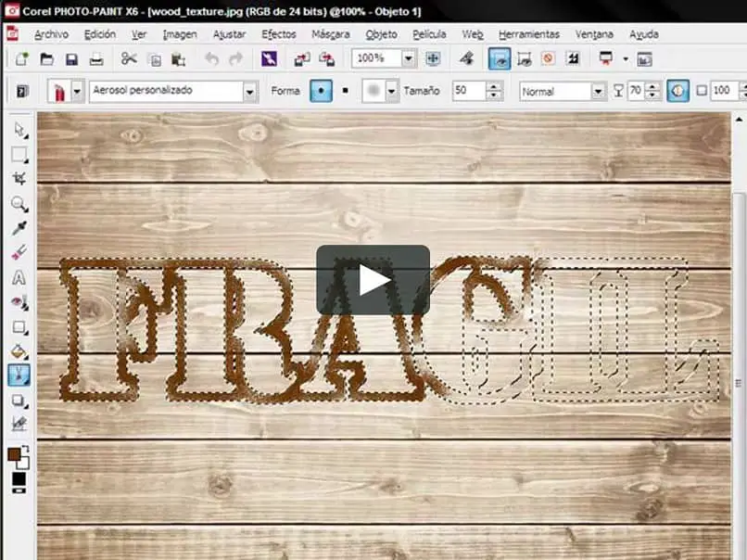Click the options monitor icon with red badge

click(605, 58)
